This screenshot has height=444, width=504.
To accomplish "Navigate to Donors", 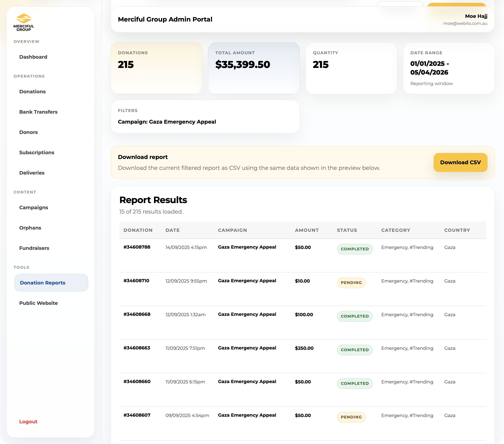I will click(28, 132).
